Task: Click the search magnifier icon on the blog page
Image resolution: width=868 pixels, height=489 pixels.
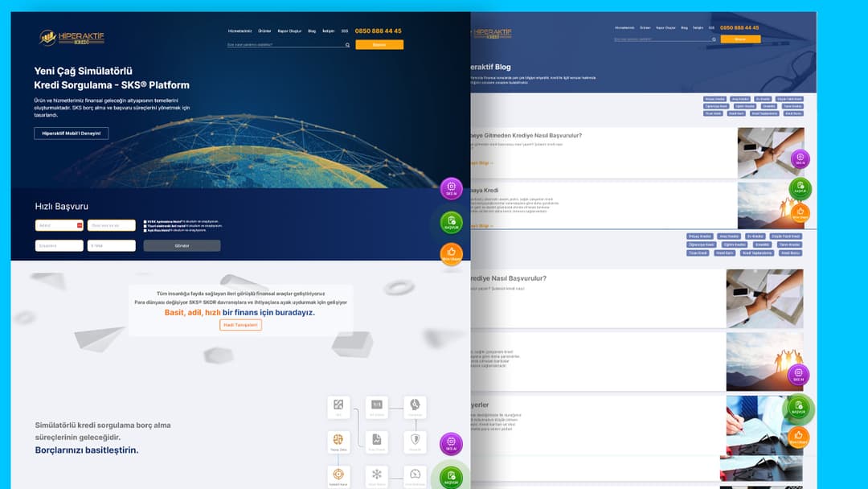Action: 714,39
